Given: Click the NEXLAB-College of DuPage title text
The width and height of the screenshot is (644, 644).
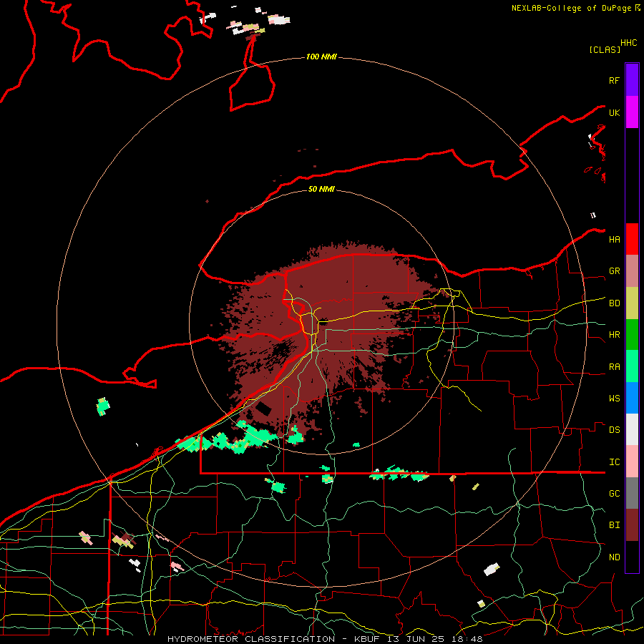Looking at the screenshot, I should pos(572,8).
